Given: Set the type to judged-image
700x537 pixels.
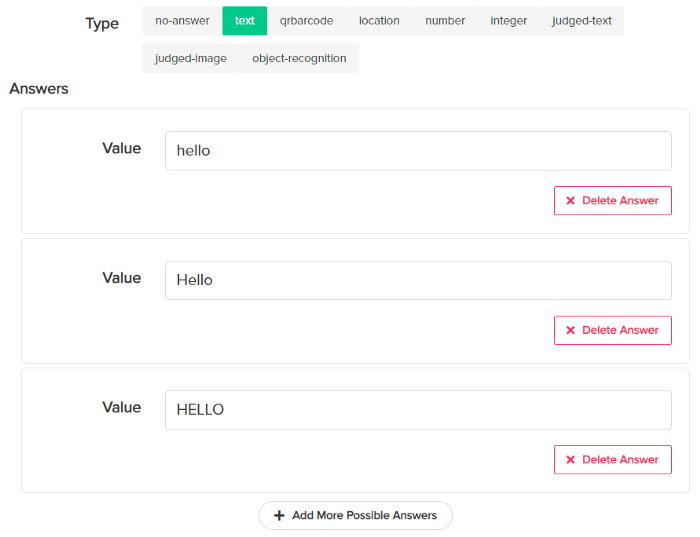Looking at the screenshot, I should pos(191,58).
